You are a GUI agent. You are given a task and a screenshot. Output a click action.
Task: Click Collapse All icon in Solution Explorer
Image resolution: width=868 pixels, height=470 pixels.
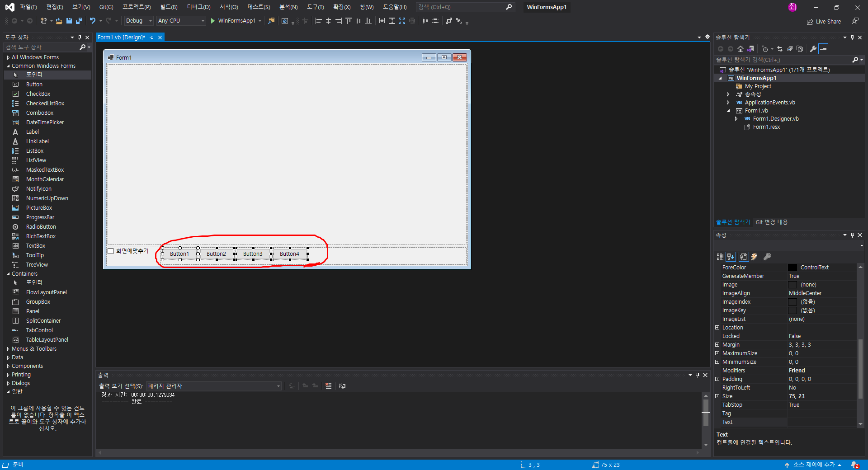790,49
